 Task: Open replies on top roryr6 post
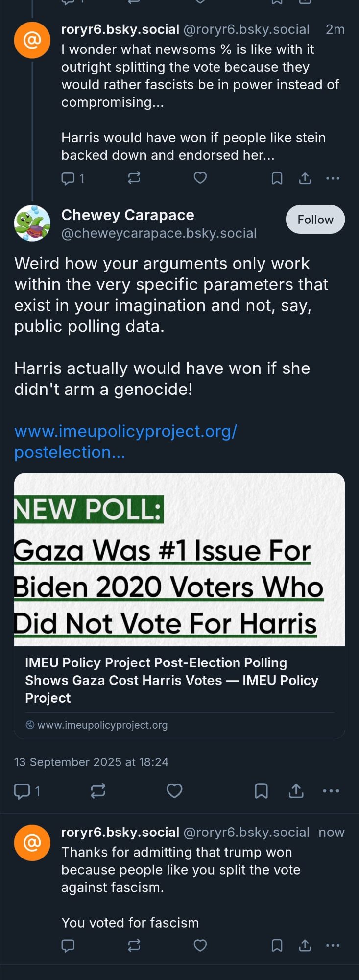(x=68, y=178)
